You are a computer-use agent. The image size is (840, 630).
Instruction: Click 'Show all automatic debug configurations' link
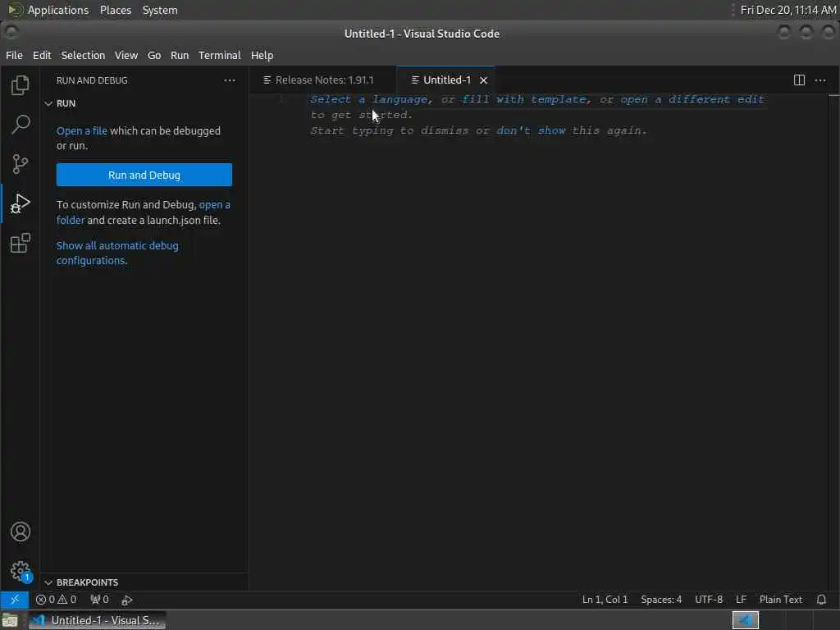tap(117, 253)
